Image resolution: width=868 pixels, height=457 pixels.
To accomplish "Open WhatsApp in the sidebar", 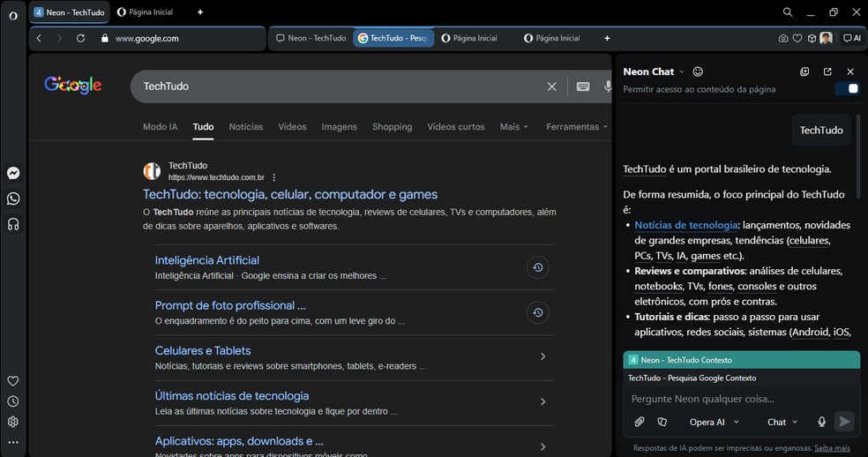I will click(13, 199).
